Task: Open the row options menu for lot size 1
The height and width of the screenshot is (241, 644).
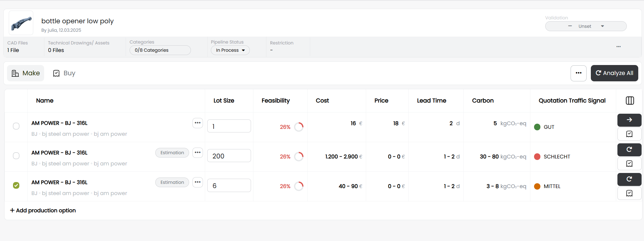Action: point(198,123)
